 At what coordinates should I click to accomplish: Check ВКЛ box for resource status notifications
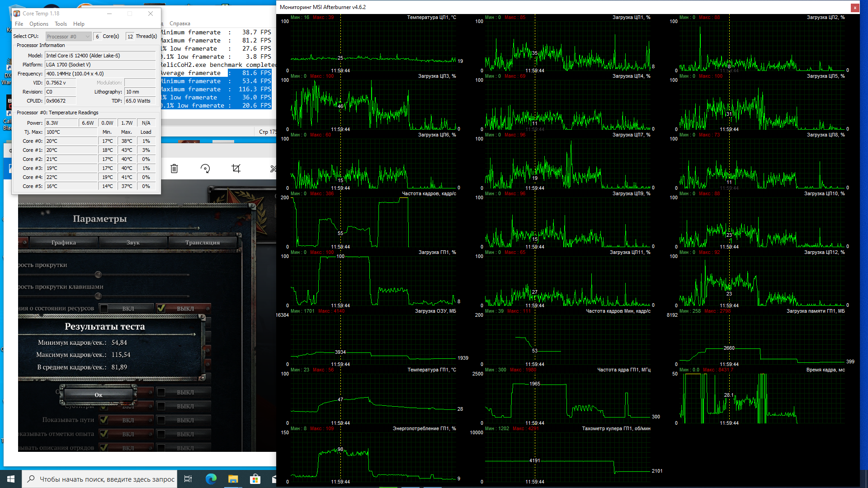click(104, 308)
